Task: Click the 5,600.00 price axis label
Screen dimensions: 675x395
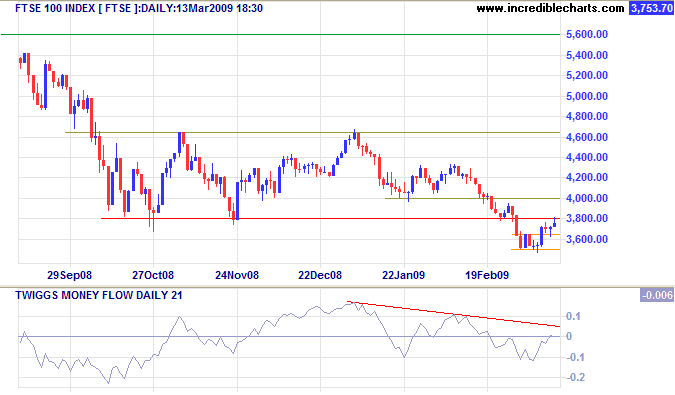Action: coord(587,34)
